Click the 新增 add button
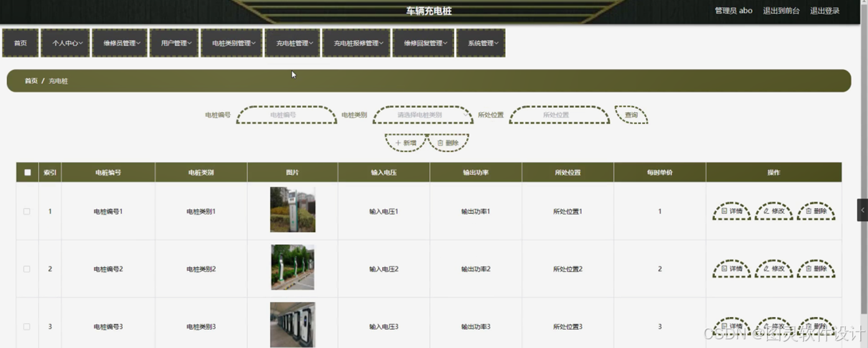Image resolution: width=868 pixels, height=348 pixels. [x=406, y=143]
